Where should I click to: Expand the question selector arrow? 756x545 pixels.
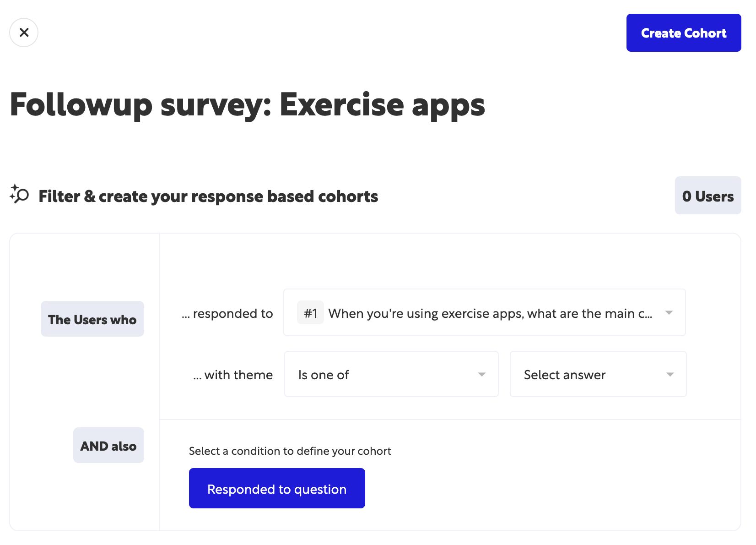click(669, 313)
